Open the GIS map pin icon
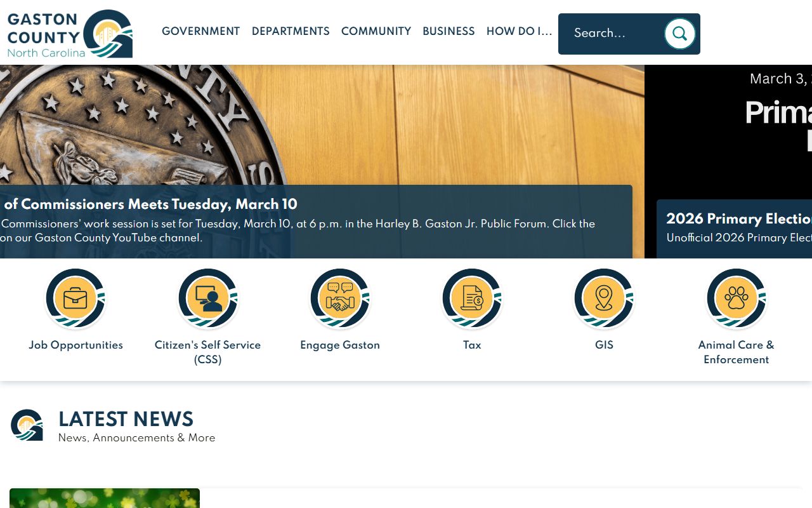The image size is (812, 508). [604, 298]
